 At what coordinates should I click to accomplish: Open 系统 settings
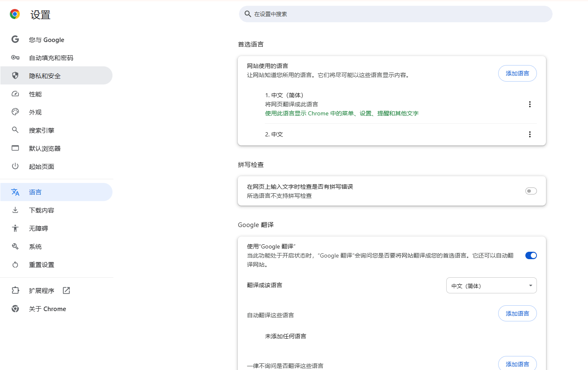click(x=56, y=246)
